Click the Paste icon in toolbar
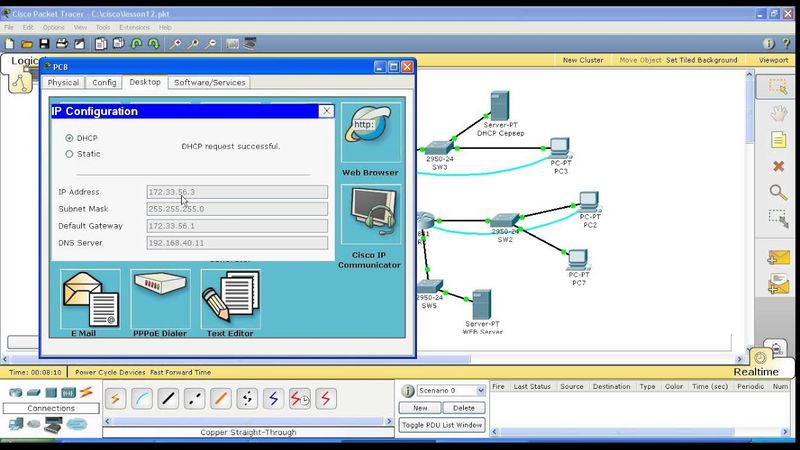800x450 pixels. [118, 44]
